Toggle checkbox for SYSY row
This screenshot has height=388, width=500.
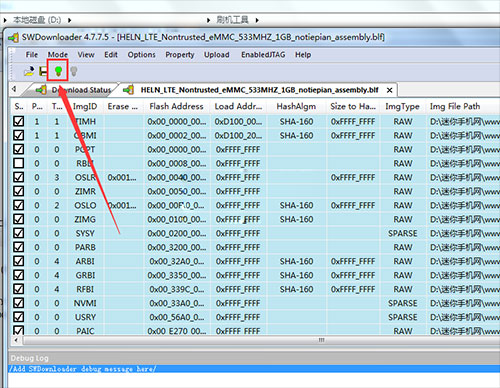[x=19, y=233]
